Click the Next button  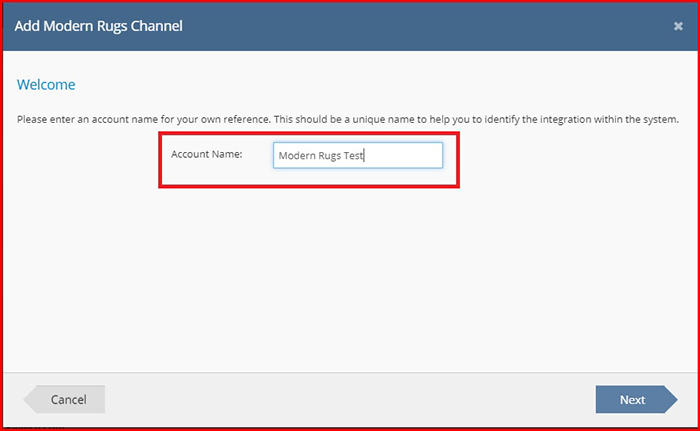[636, 399]
